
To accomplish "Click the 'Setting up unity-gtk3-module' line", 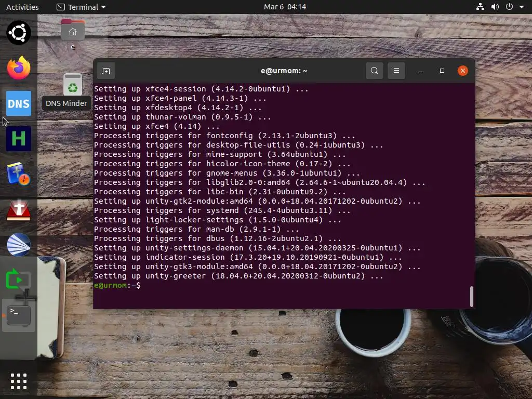I will pos(257,267).
